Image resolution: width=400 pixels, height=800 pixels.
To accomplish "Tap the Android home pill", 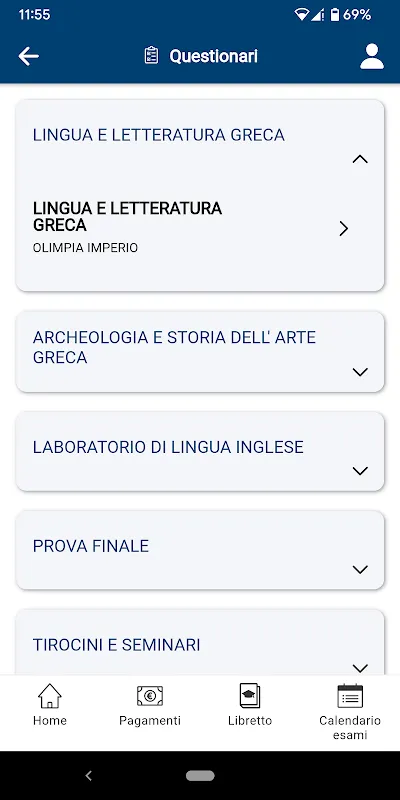I will (200, 776).
